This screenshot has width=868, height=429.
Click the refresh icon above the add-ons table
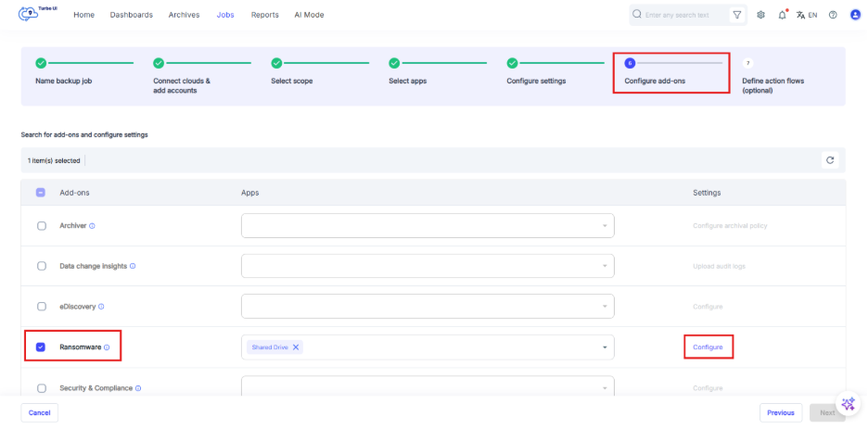click(830, 160)
